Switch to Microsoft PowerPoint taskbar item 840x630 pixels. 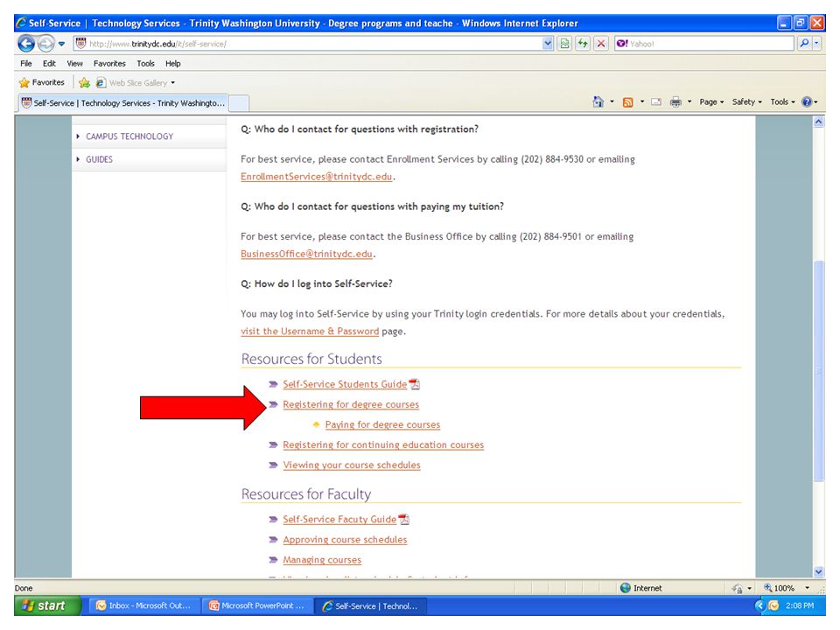[x=256, y=605]
